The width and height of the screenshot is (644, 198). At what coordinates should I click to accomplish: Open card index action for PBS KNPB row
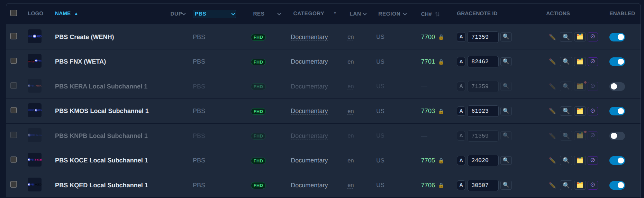pos(580,135)
